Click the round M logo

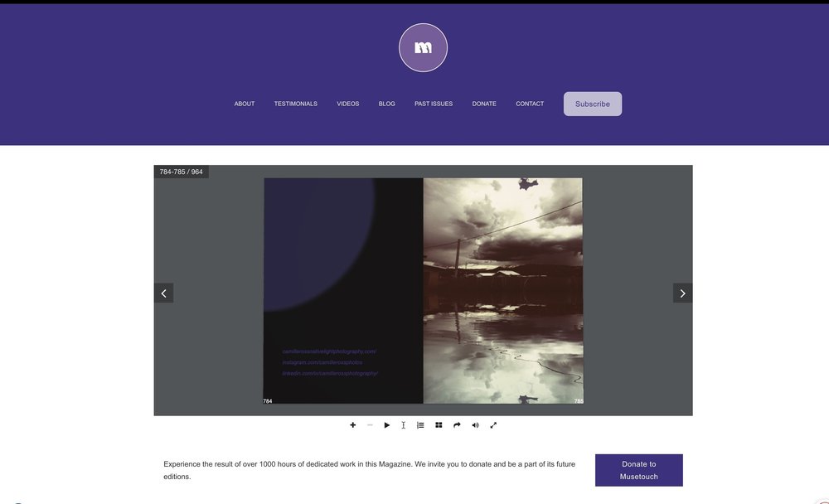click(423, 48)
